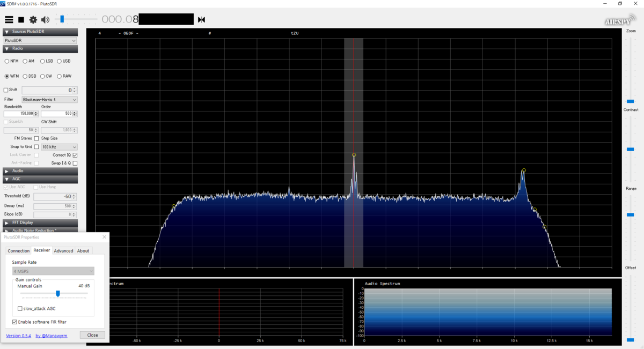Click the Bandwidth stepper arrows
This screenshot has width=644, height=349.
[x=36, y=114]
